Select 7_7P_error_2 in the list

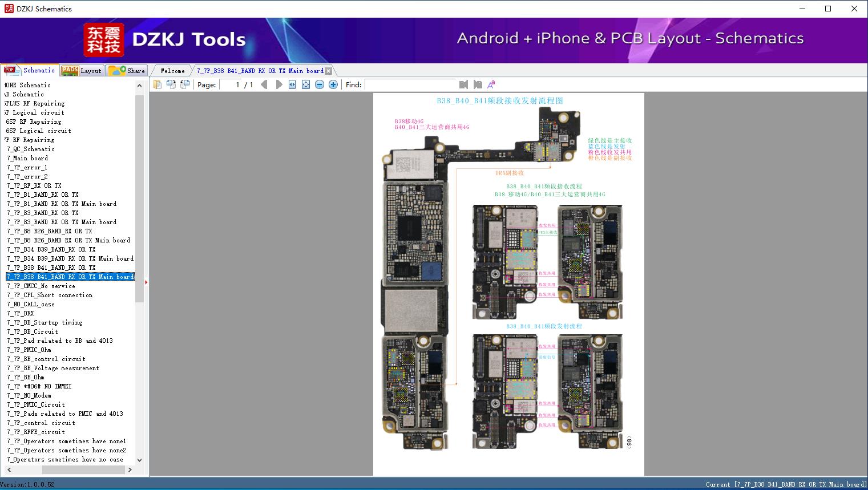click(27, 176)
